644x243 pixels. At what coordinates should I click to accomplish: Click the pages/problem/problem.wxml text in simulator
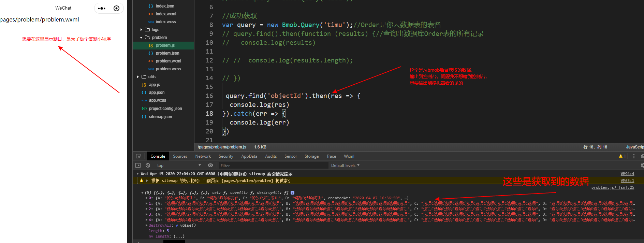(x=40, y=19)
